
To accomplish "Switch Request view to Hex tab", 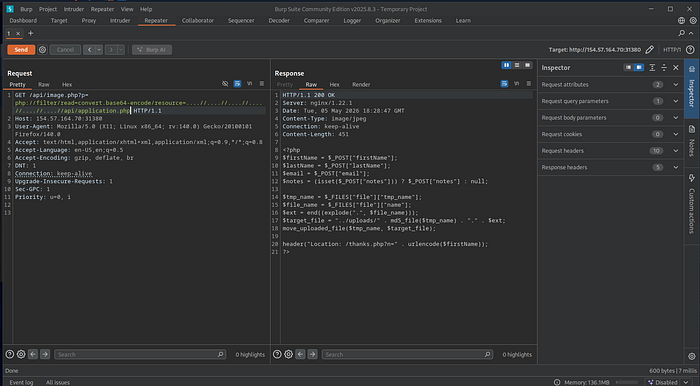I will point(67,84).
